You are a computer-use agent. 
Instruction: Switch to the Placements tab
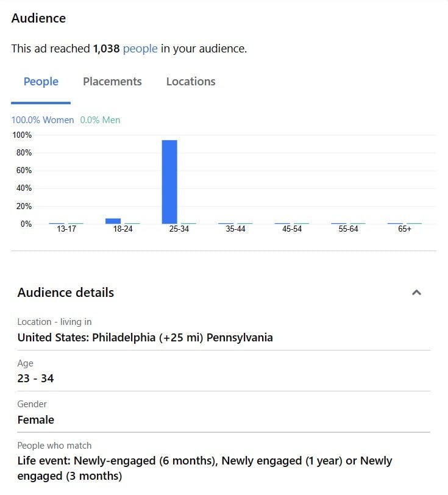coord(112,82)
